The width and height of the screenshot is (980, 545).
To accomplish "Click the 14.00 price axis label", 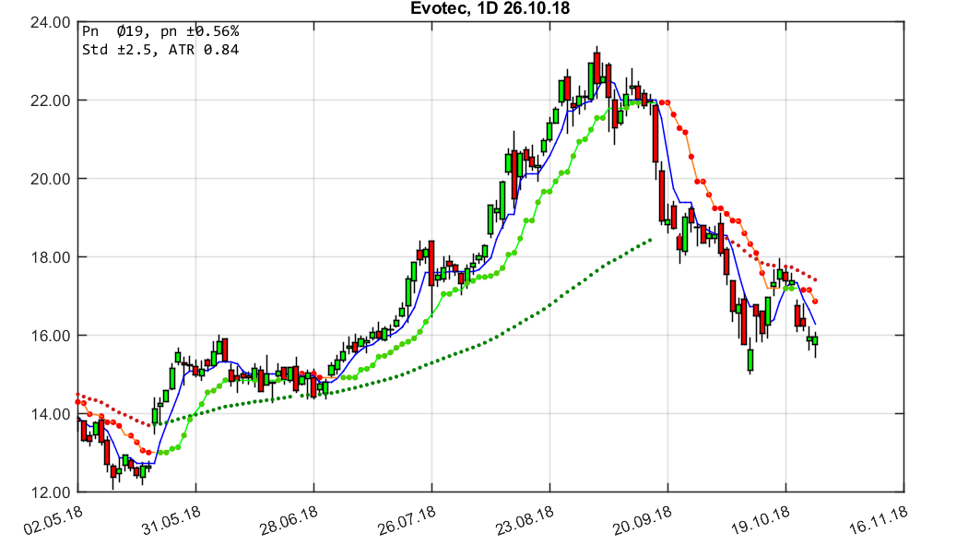I will (50, 411).
